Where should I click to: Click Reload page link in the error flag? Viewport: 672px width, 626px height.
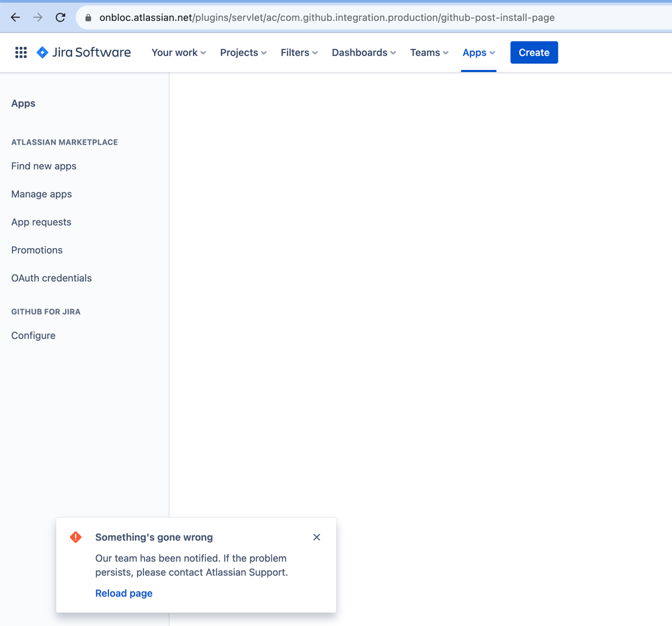coord(124,593)
